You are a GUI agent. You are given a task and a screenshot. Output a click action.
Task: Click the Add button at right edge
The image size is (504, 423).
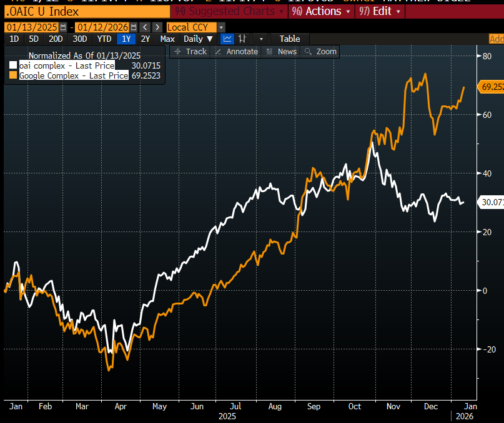point(497,39)
